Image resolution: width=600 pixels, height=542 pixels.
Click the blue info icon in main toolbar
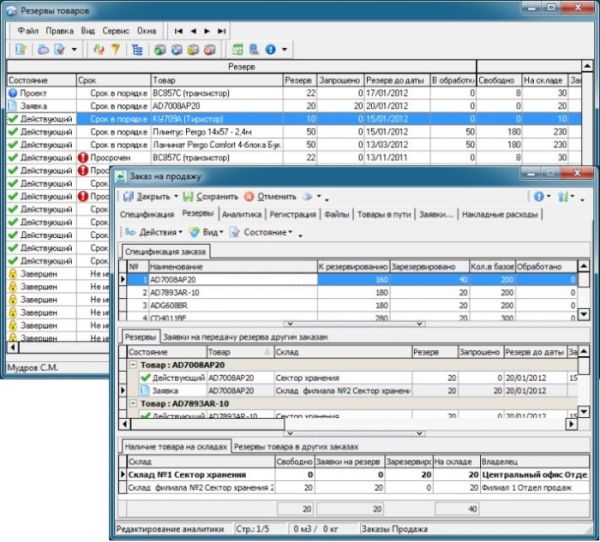(x=270, y=49)
